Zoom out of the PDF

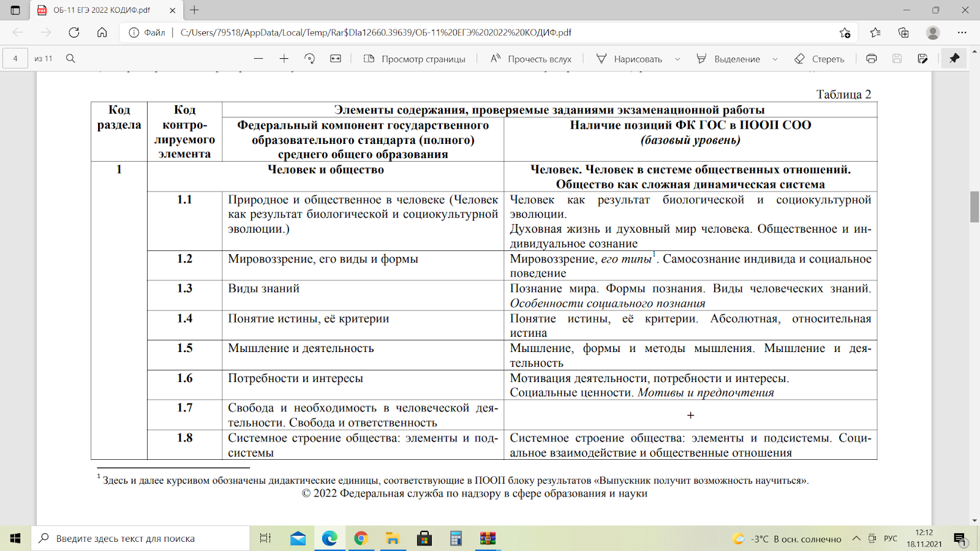(258, 59)
